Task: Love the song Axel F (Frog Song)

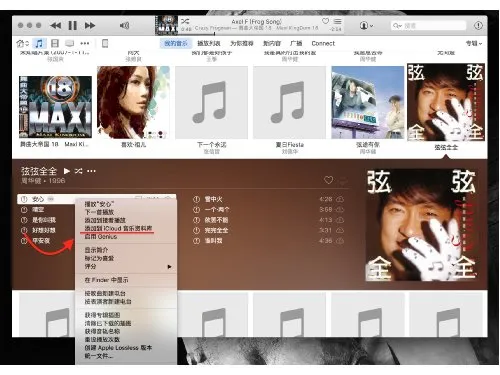Action: (x=325, y=21)
